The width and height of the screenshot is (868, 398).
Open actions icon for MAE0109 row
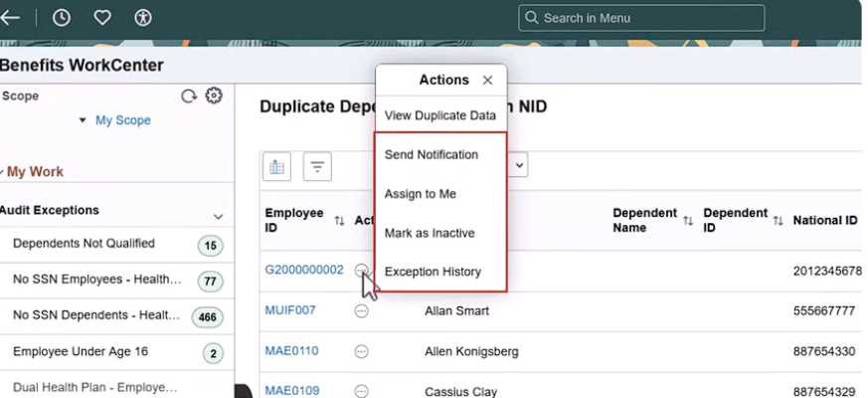point(361,391)
